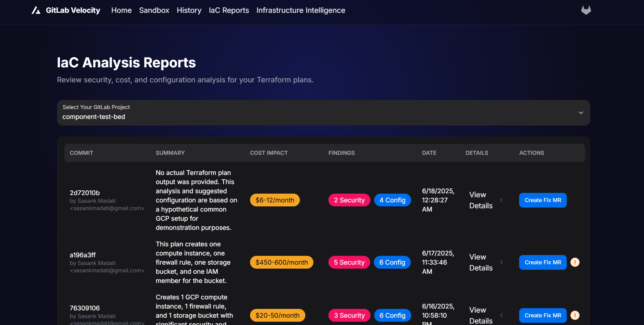Image resolution: width=644 pixels, height=325 pixels.
Task: Click the SUMMARY column header
Action: click(x=170, y=153)
